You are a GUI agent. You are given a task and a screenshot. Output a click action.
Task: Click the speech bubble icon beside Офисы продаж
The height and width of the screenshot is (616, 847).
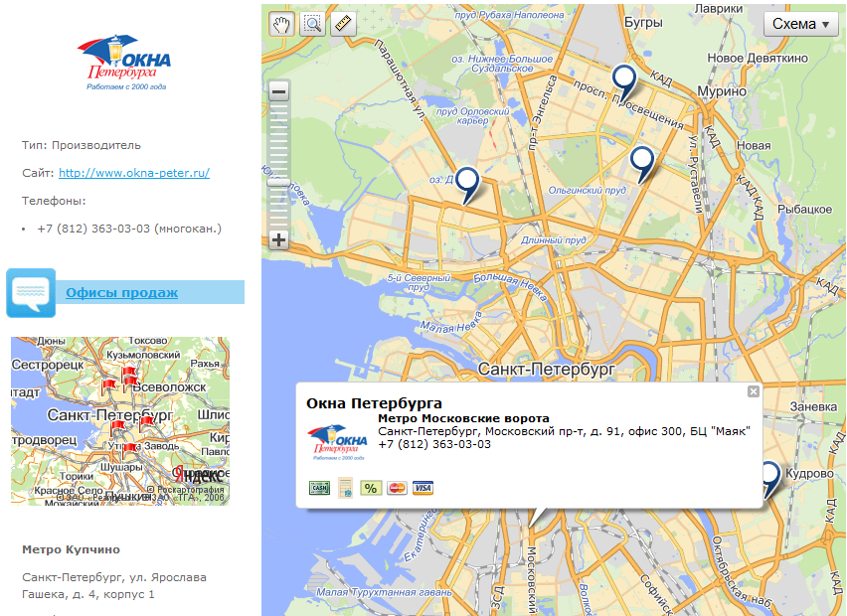31,293
